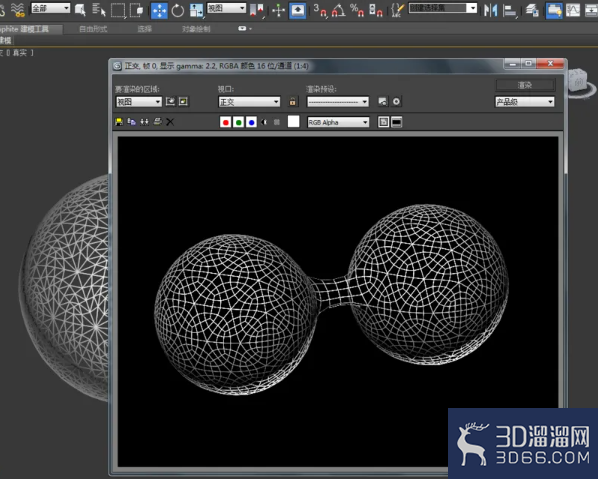The width and height of the screenshot is (598, 479).
Task: Open the 建模 ribbon panel tab
Action: point(6,40)
